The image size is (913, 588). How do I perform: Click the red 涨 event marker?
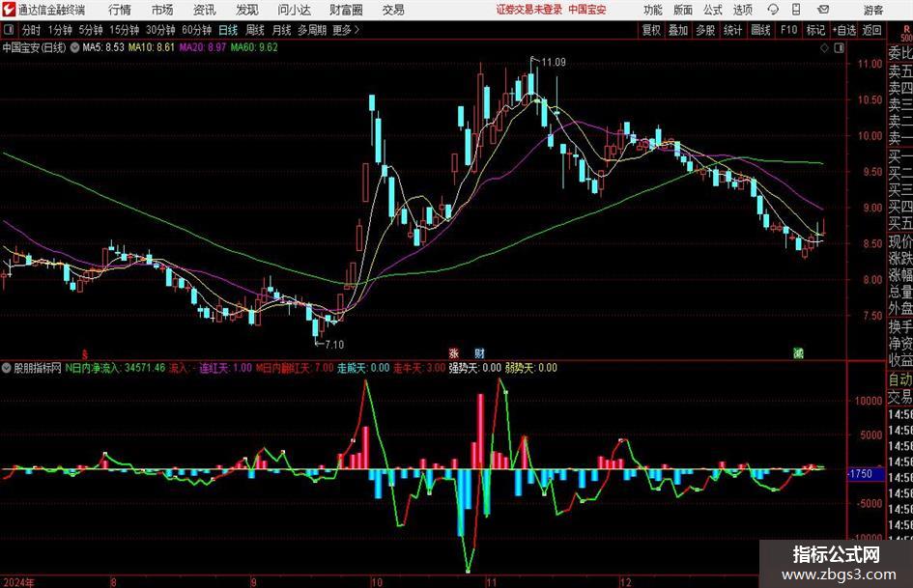453,352
